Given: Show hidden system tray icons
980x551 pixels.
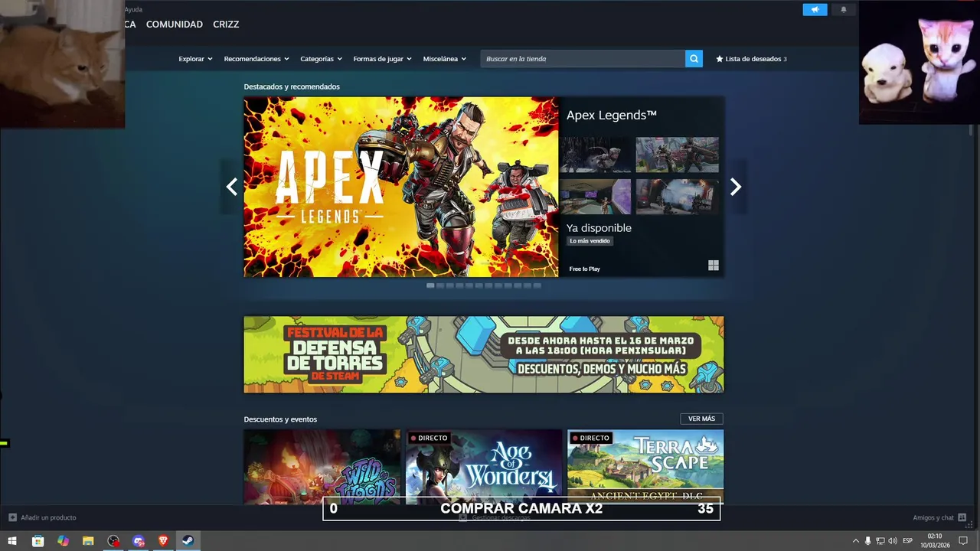Looking at the screenshot, I should tap(856, 541).
